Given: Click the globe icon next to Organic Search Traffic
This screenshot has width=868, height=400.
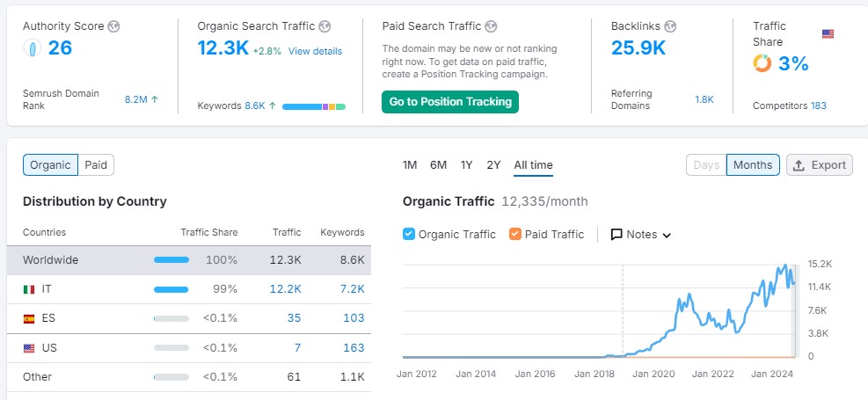Looking at the screenshot, I should pos(325,26).
